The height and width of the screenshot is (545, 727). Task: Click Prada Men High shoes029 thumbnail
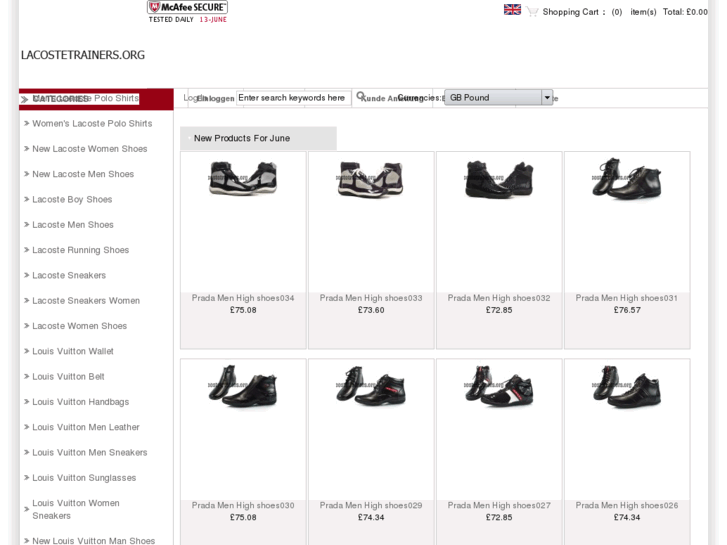point(371,386)
